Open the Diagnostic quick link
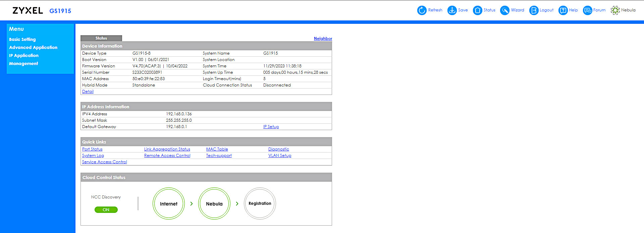The height and width of the screenshot is (233, 644). 279,149
